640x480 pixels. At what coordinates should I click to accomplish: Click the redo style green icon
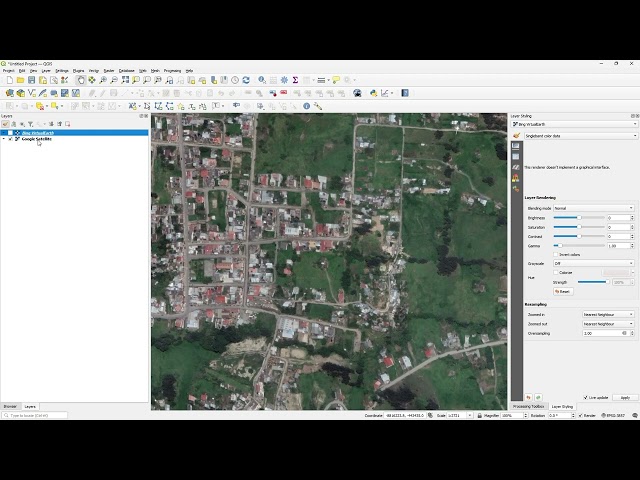click(538, 397)
